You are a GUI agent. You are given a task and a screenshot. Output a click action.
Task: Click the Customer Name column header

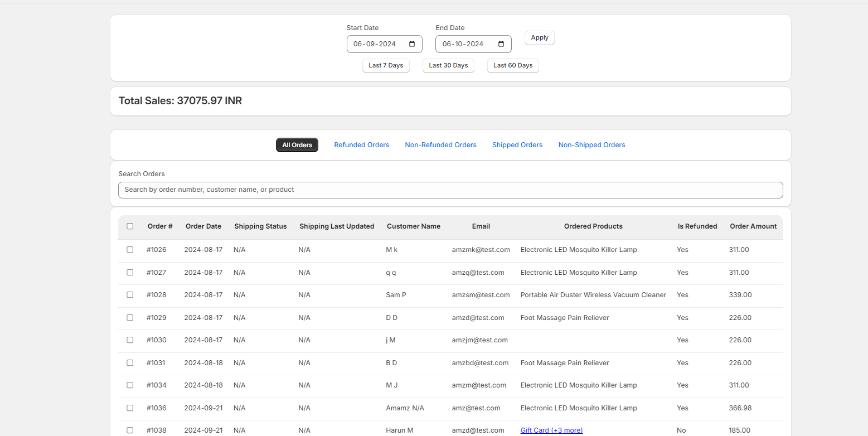point(414,226)
